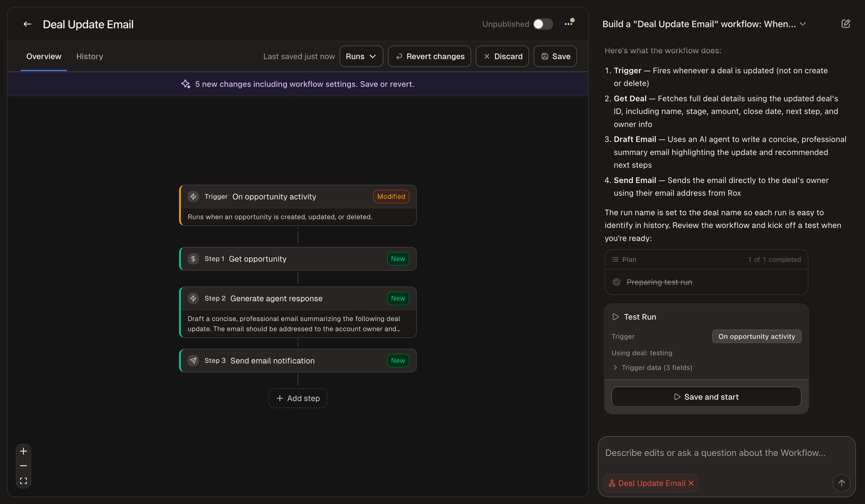Click the workflow description input field

715,453
